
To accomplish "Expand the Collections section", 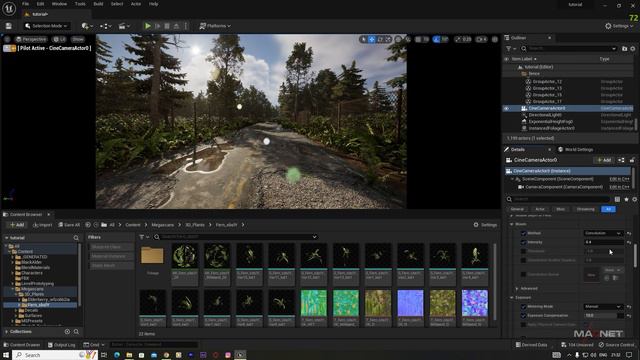I will (x=7, y=332).
